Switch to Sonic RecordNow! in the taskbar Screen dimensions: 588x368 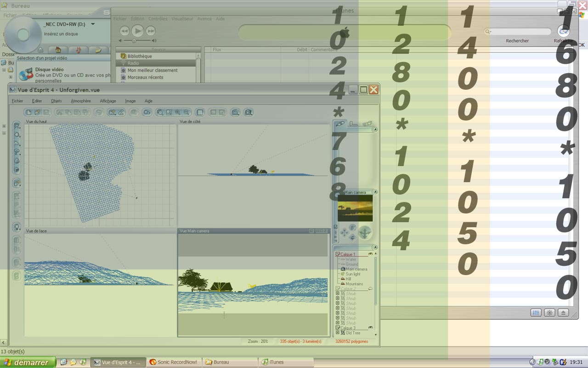174,362
